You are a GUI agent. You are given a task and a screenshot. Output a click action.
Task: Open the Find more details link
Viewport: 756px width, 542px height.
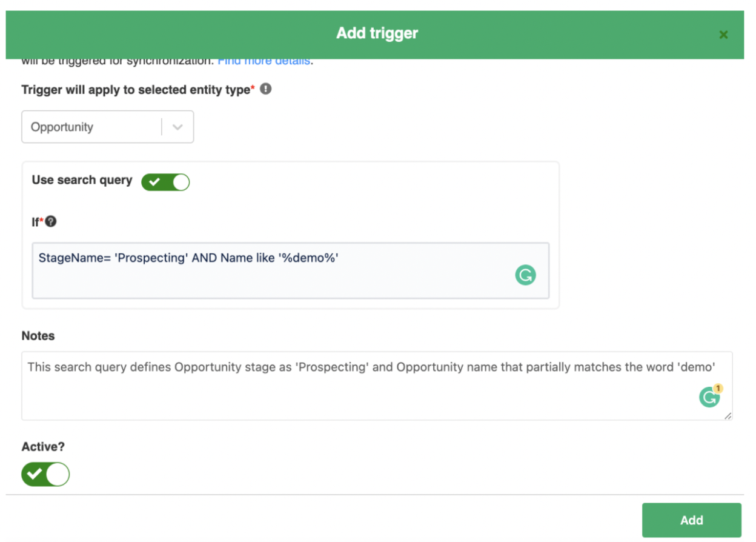pyautogui.click(x=264, y=61)
